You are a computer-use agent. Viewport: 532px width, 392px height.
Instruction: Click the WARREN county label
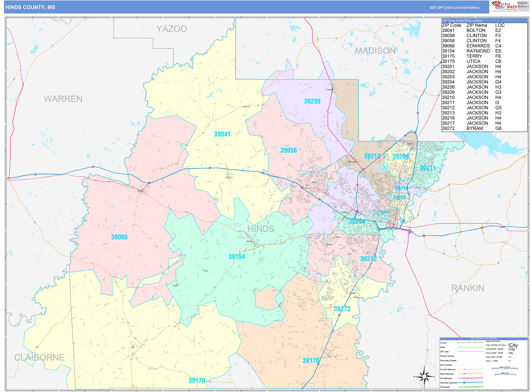[63, 99]
